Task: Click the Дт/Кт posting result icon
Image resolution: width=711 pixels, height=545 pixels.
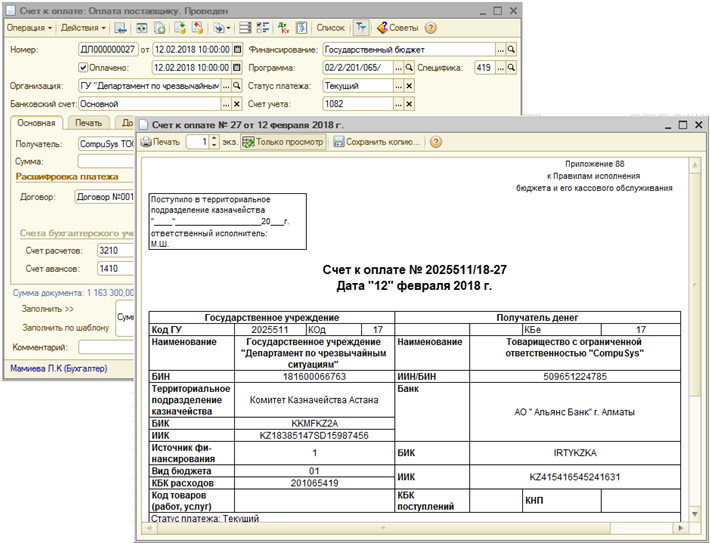Action: coord(281,28)
